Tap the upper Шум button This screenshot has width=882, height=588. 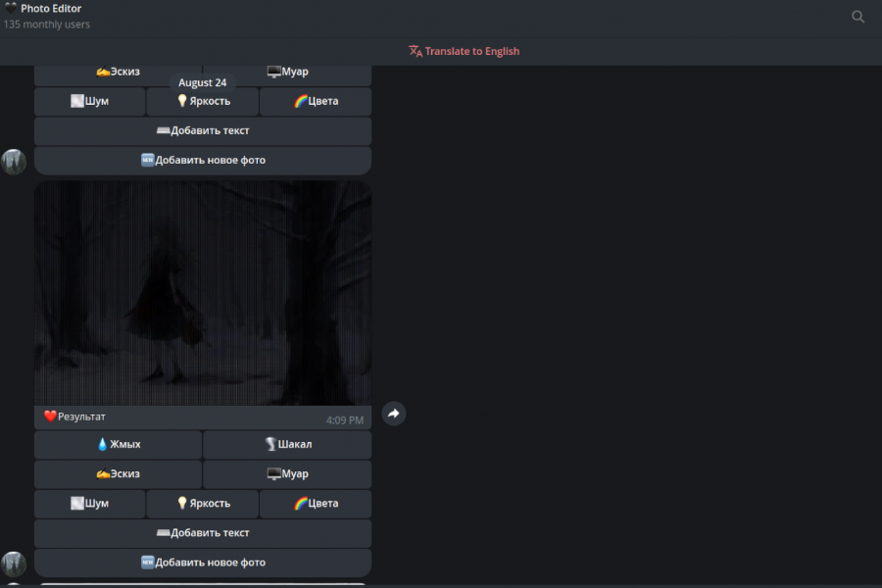89,101
